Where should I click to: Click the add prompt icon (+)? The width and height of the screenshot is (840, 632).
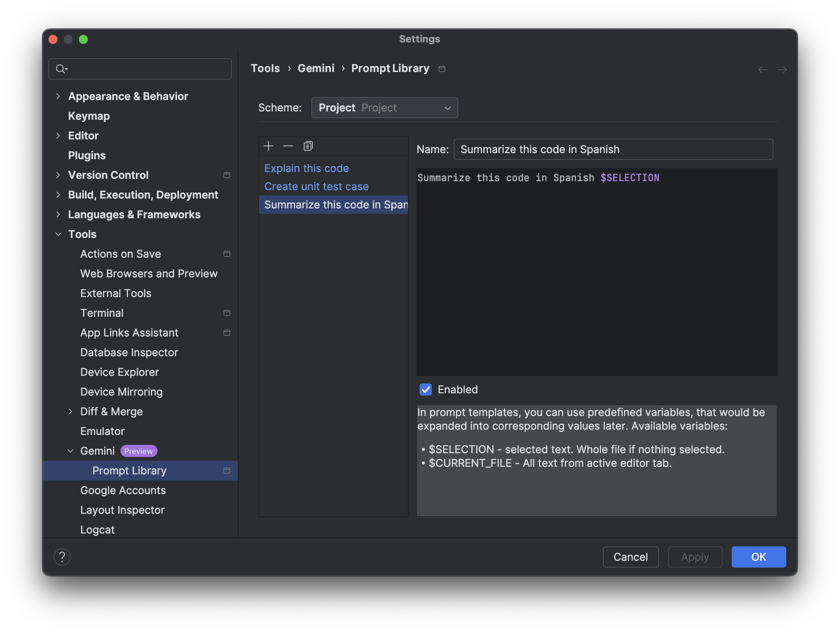[x=268, y=146]
